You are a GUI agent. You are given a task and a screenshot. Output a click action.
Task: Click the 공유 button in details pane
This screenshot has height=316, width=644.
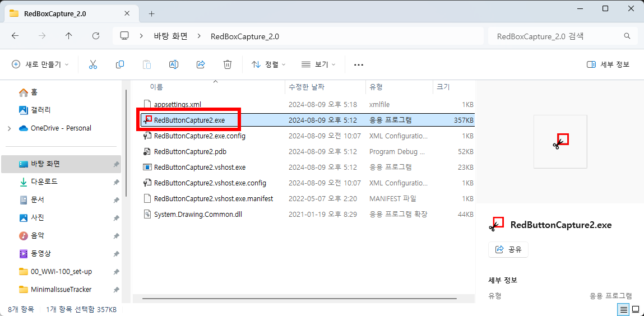[x=508, y=249]
